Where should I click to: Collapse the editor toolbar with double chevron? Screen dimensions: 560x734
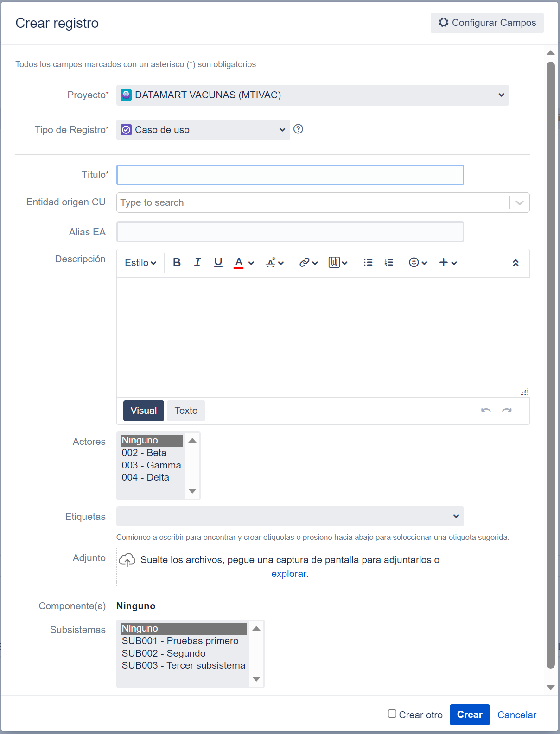[x=515, y=263]
